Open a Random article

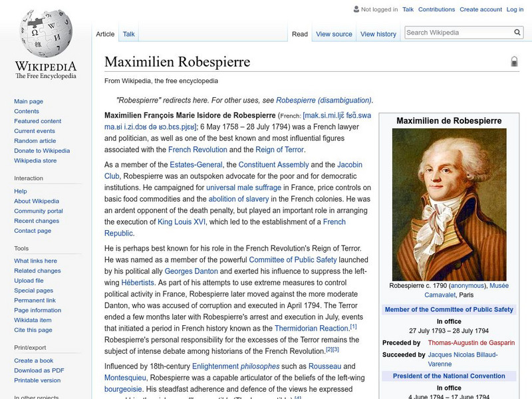pyautogui.click(x=35, y=140)
